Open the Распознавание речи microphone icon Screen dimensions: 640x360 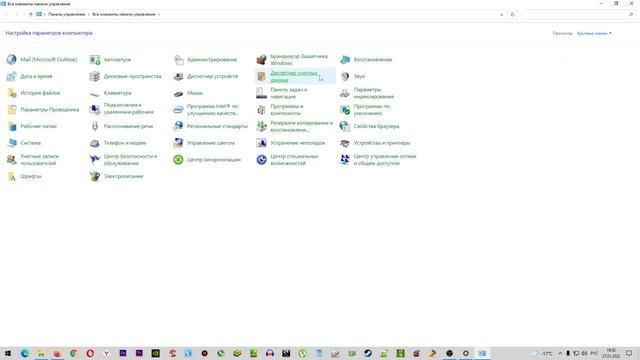click(x=95, y=127)
